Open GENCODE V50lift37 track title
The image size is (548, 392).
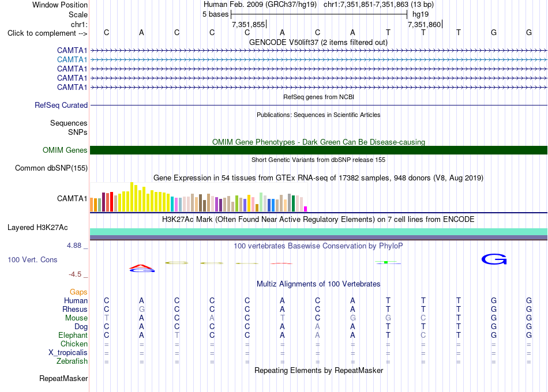(318, 42)
